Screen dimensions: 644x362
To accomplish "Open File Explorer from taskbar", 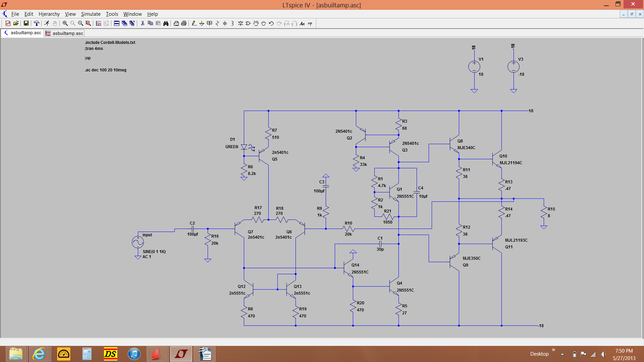I will [16, 354].
